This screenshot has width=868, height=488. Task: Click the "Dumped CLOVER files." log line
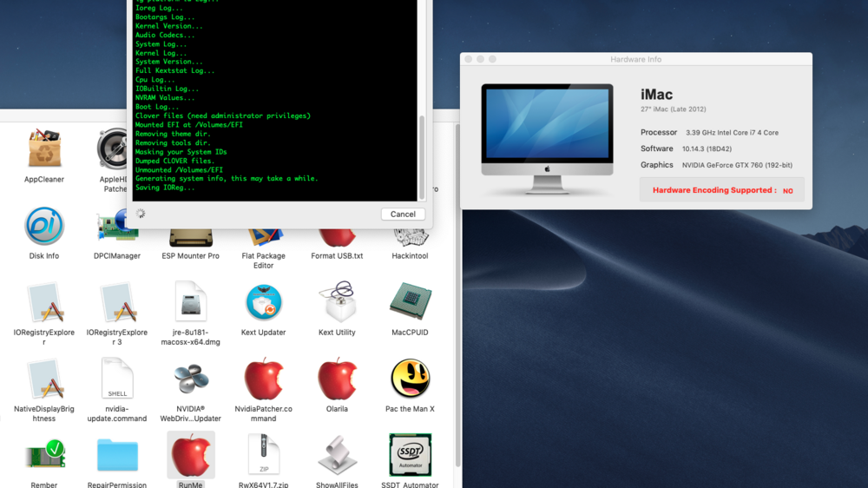coord(175,161)
